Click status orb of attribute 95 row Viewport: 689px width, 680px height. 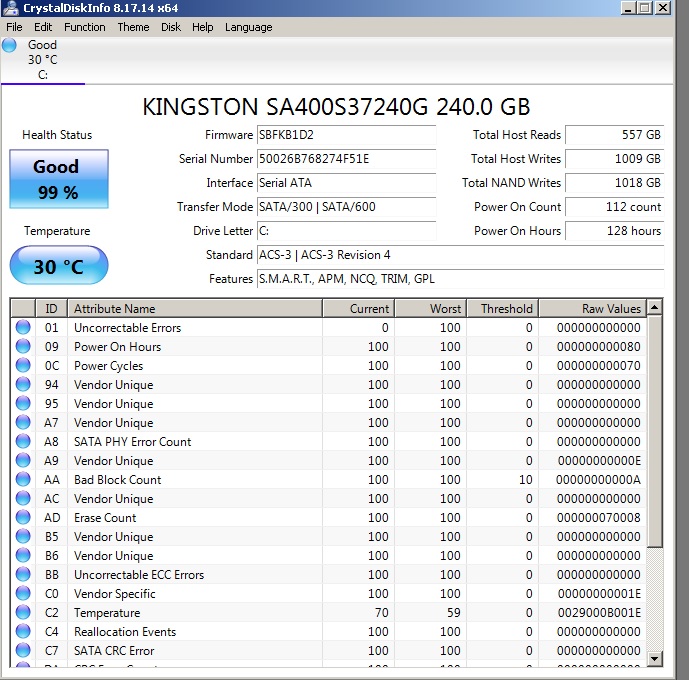(x=23, y=403)
